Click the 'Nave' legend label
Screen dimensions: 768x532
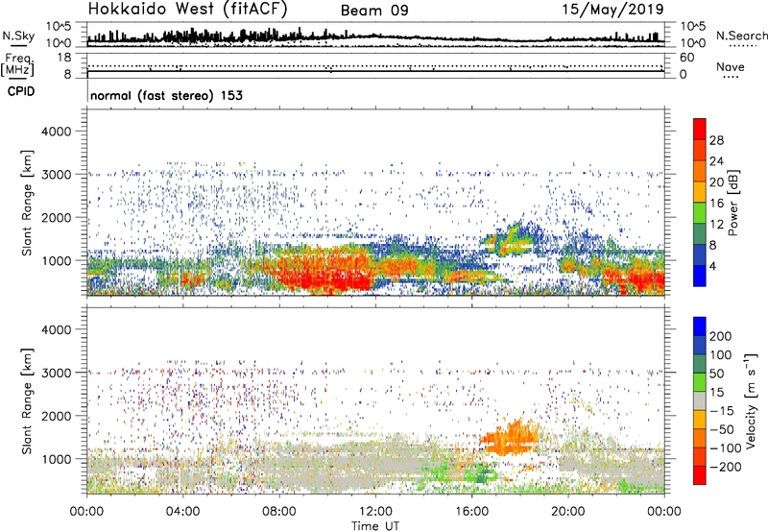(x=730, y=67)
